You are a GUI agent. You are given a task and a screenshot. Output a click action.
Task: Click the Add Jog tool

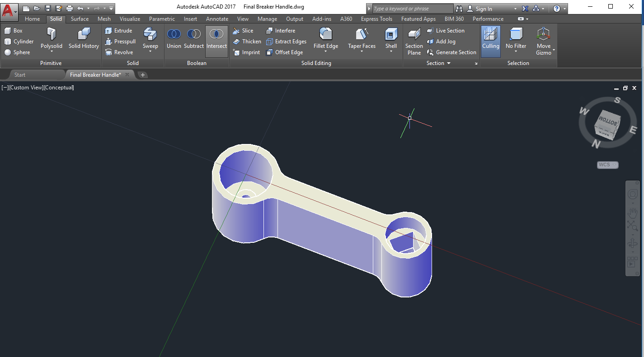coord(441,42)
